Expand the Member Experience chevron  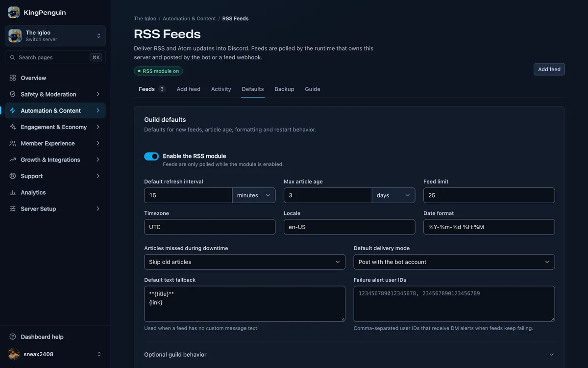98,143
